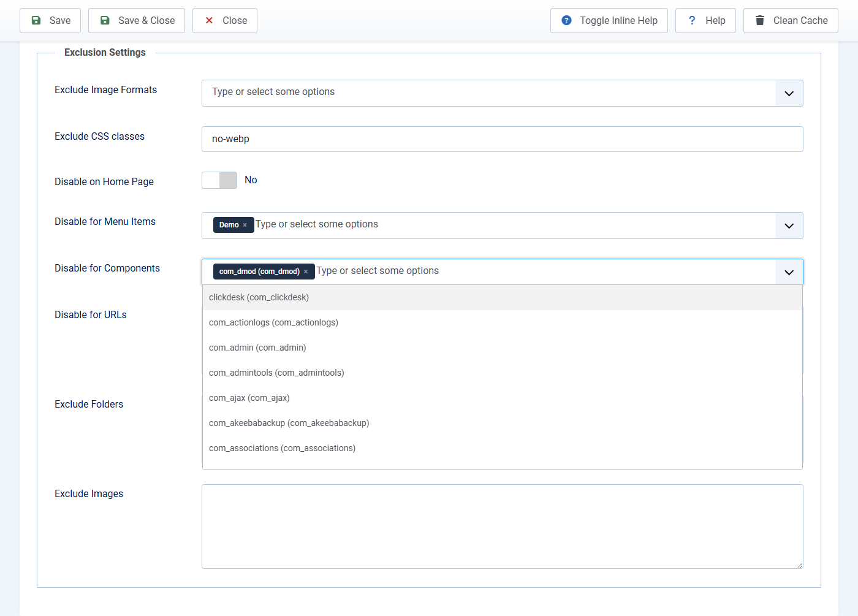Viewport: 858px width, 616px height.
Task: Click the Exclude Folders label
Action: tap(89, 405)
